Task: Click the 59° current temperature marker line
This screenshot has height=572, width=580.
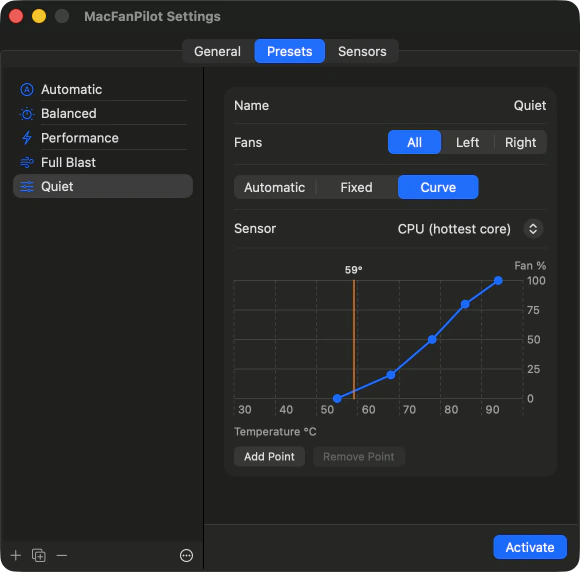Action: [x=354, y=339]
